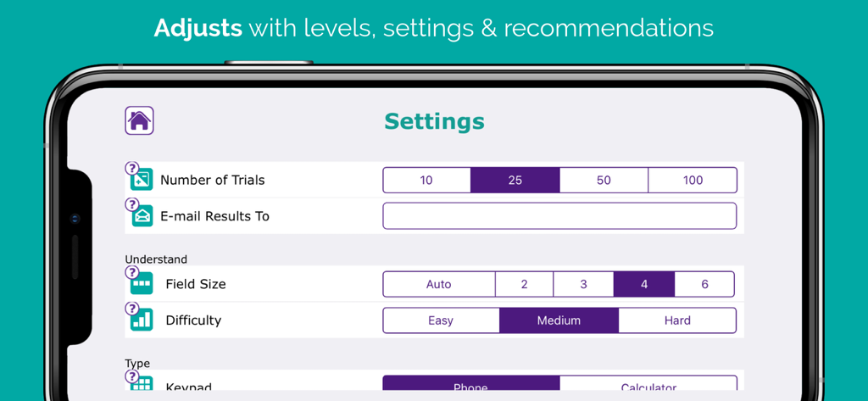
Task: Open help for Number of Trials
Action: [131, 168]
